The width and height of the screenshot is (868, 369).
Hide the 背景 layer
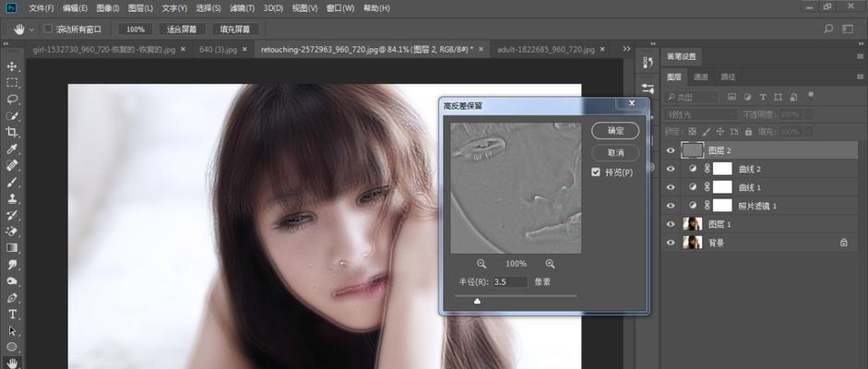[x=671, y=243]
